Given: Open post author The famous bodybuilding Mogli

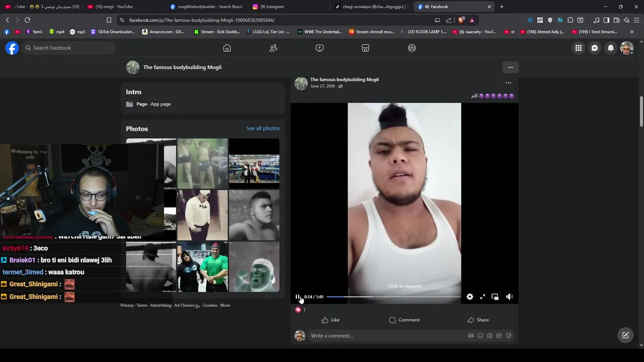Looking at the screenshot, I should click(345, 79).
